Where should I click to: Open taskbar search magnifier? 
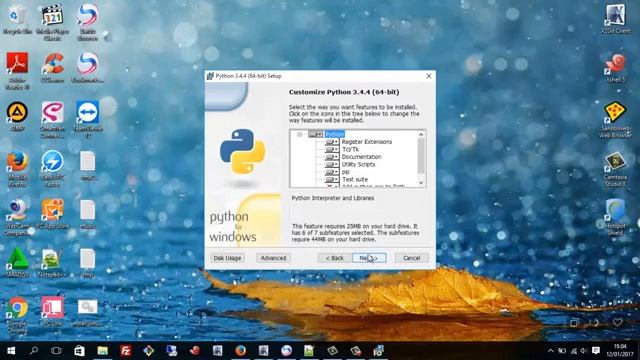pos(34,351)
